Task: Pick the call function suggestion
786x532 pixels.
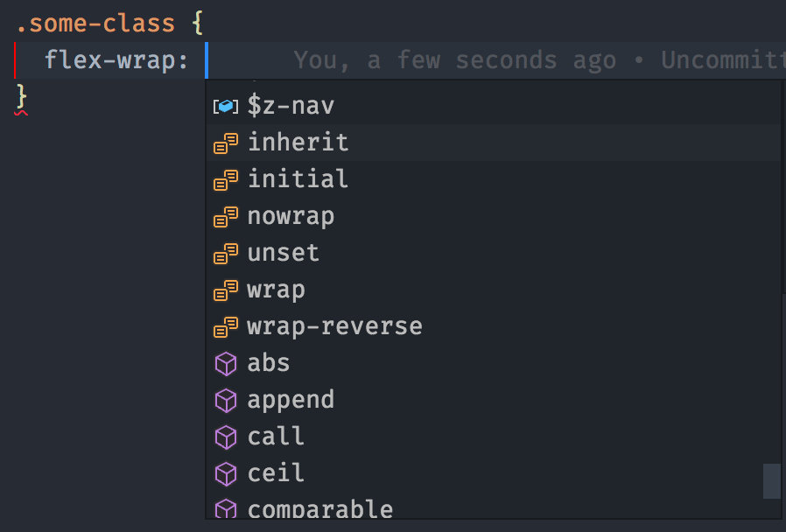Action: (276, 436)
